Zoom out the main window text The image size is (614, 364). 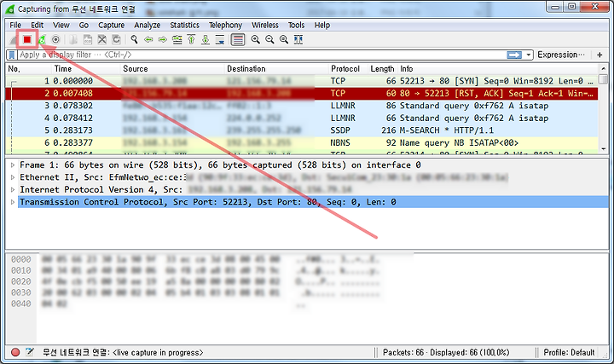coord(269,39)
